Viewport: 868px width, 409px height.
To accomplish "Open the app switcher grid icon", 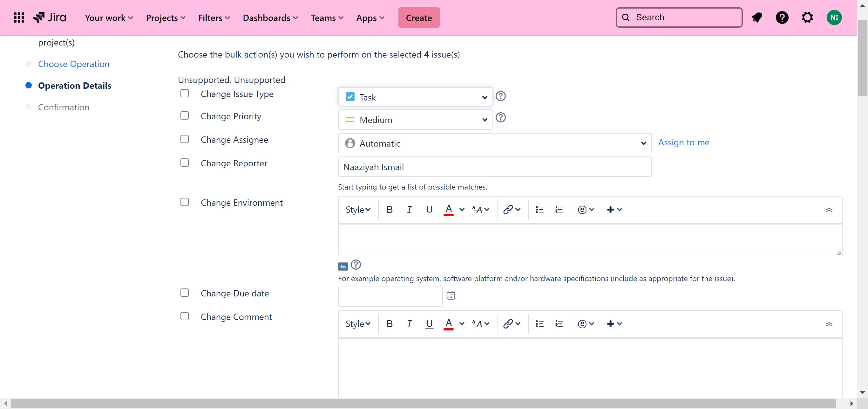I will tap(19, 17).
